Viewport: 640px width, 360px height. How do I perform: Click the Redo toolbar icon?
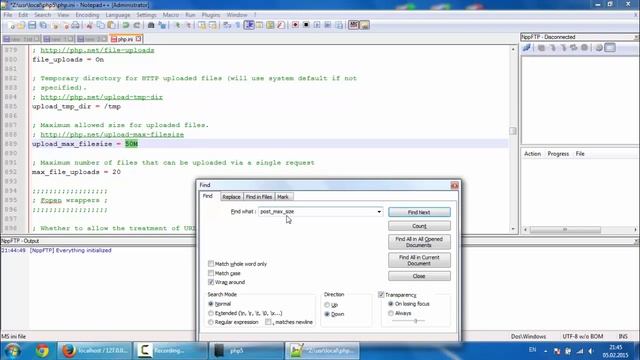[x=137, y=25]
